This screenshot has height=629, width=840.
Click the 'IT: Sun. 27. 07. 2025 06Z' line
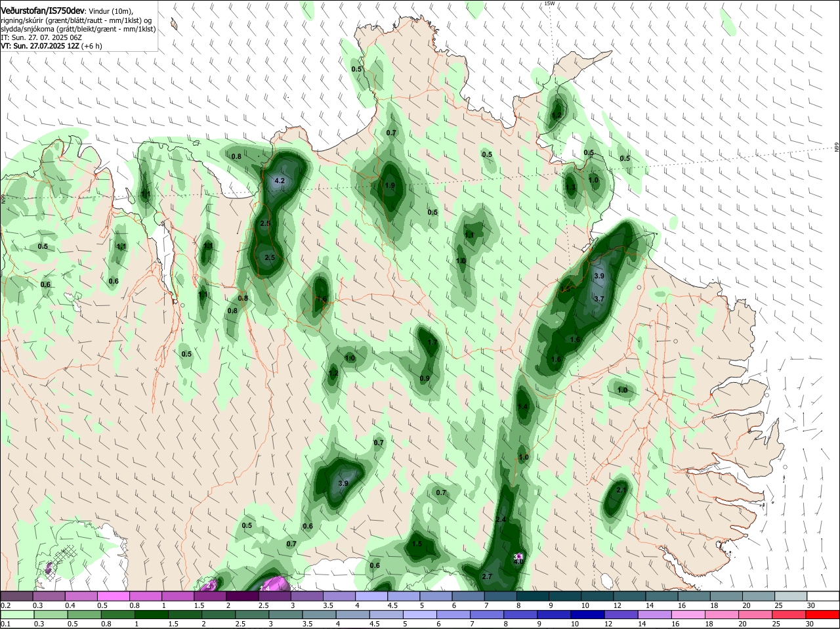(x=41, y=37)
